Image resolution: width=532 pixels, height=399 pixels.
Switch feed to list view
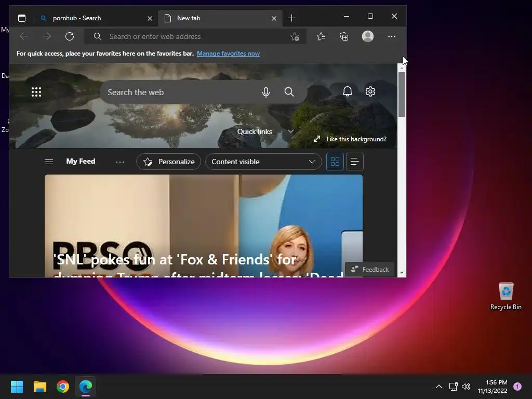click(x=354, y=162)
